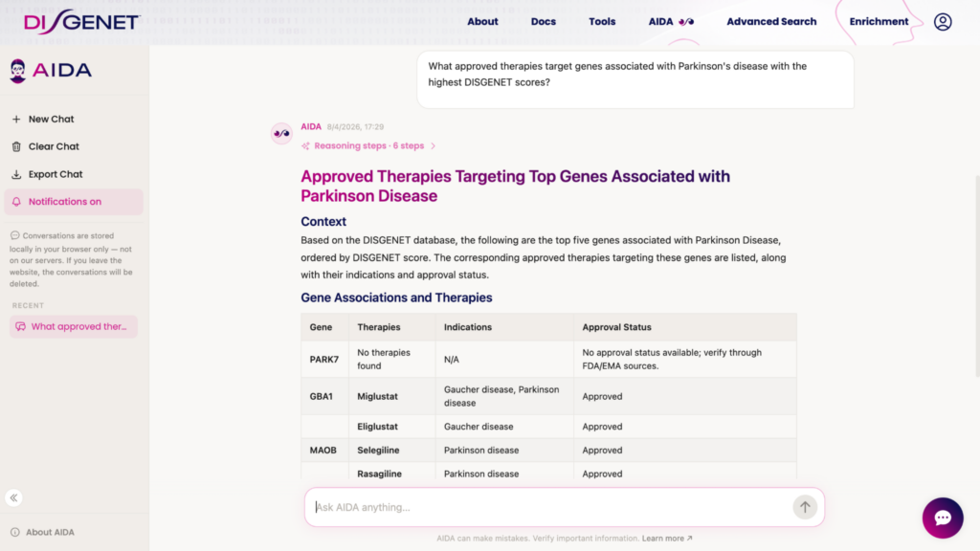
Task: Expand Reasoning steps · 6 steps
Action: pyautogui.click(x=368, y=146)
